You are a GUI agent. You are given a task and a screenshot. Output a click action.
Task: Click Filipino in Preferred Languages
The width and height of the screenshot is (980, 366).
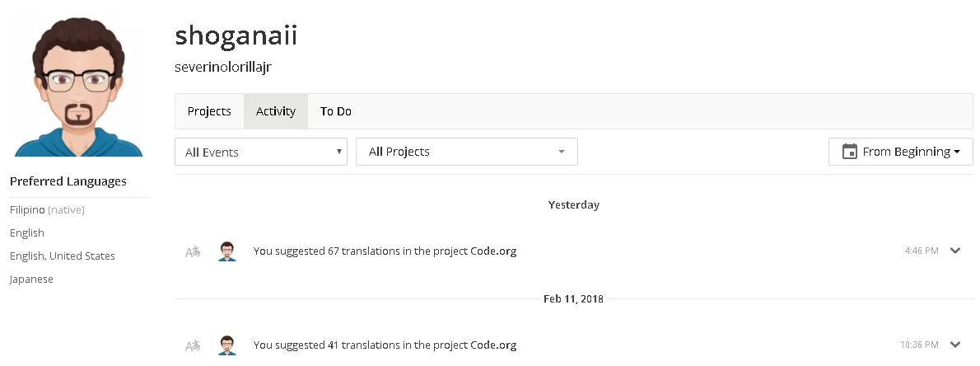click(x=27, y=210)
